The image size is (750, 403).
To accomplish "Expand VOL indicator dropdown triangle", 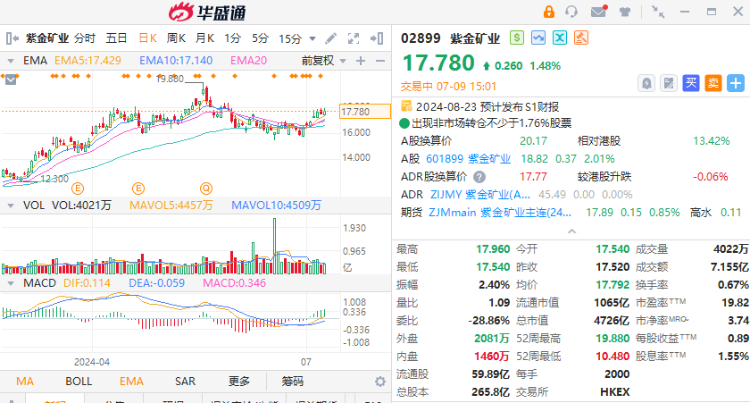I will click(10, 206).
